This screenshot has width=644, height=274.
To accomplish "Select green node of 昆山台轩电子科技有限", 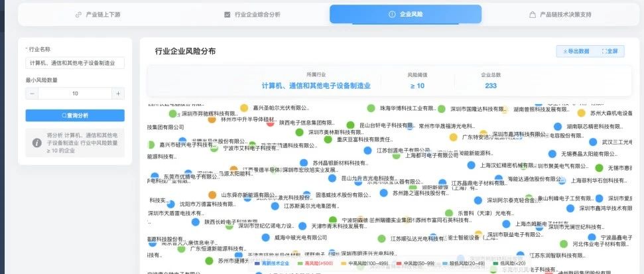I will click(x=350, y=125).
